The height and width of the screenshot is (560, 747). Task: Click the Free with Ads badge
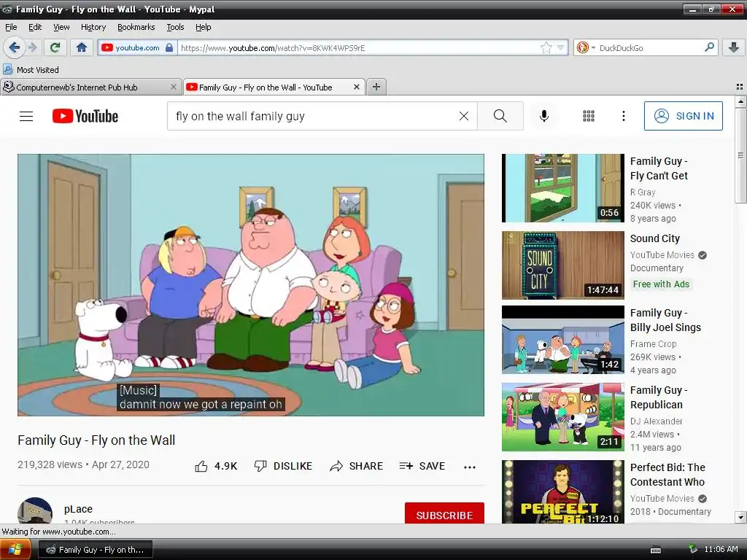pos(661,284)
